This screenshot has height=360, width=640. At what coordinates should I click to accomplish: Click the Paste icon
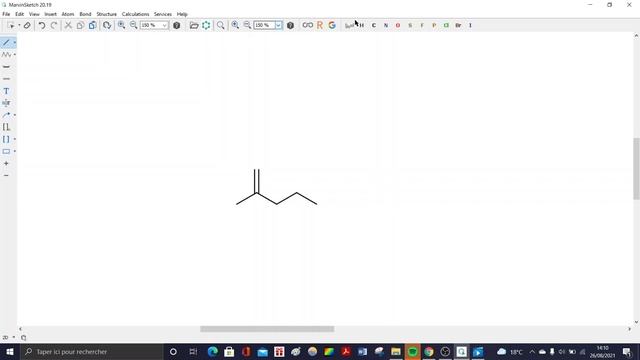click(93, 25)
